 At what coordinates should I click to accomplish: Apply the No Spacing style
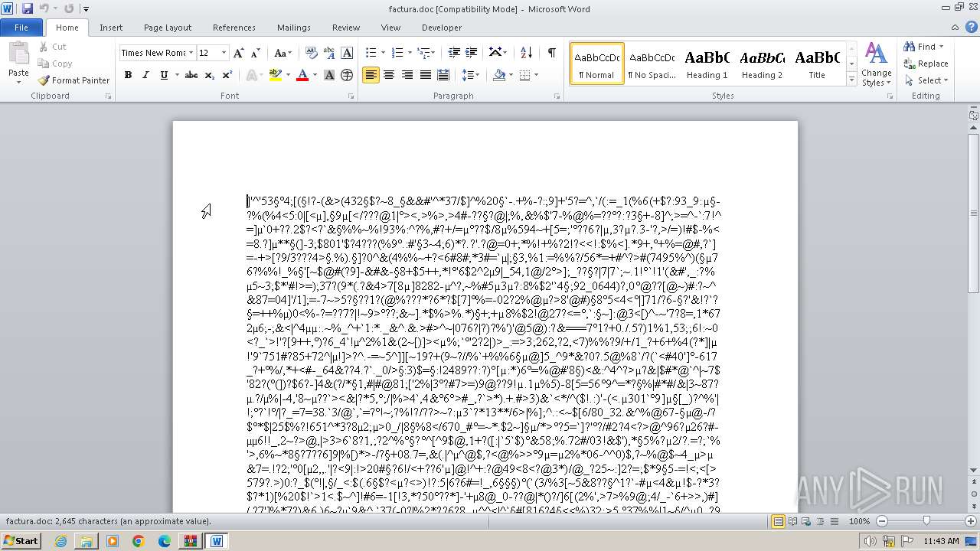[x=652, y=64]
